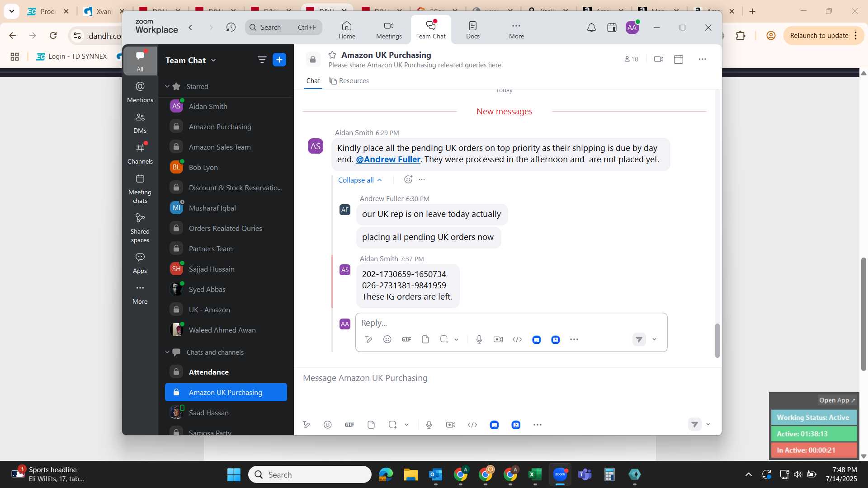Open Channels in sidebar
Screen dimensions: 868x488
140,153
